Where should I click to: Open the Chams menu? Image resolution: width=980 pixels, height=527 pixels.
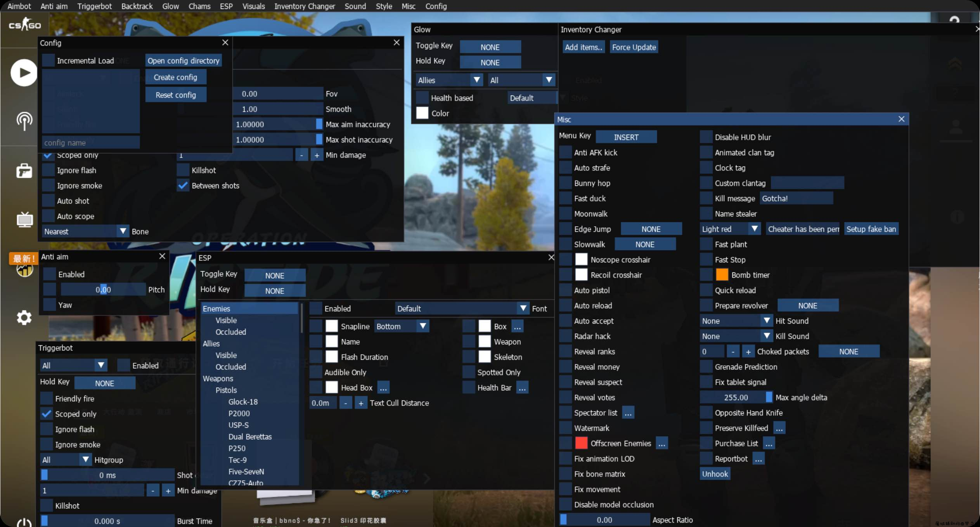(199, 6)
